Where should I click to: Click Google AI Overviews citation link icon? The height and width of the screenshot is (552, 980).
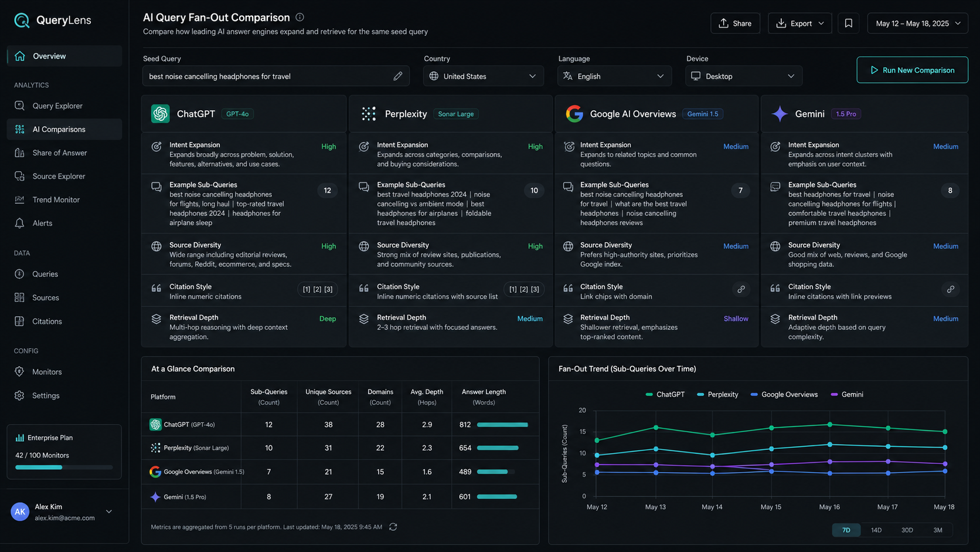741,290
